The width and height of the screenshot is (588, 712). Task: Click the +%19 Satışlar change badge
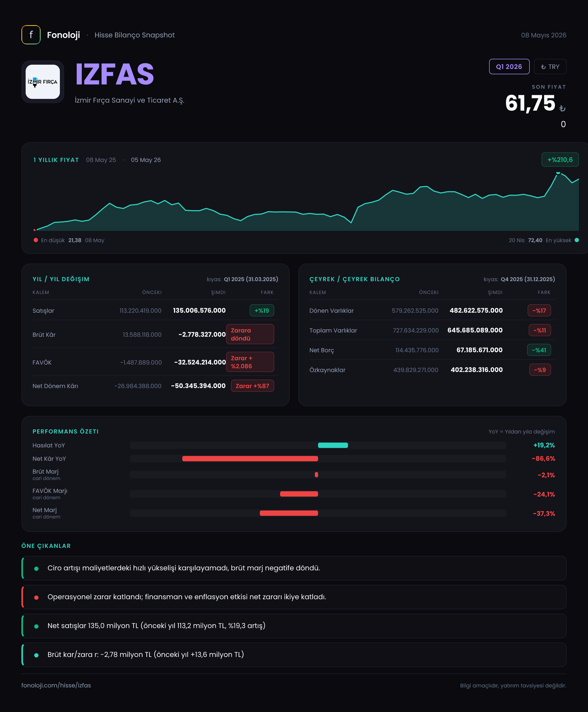pyautogui.click(x=262, y=310)
